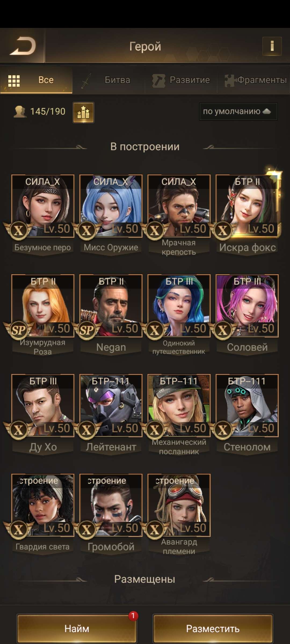Open the info icon in the header

(272, 46)
